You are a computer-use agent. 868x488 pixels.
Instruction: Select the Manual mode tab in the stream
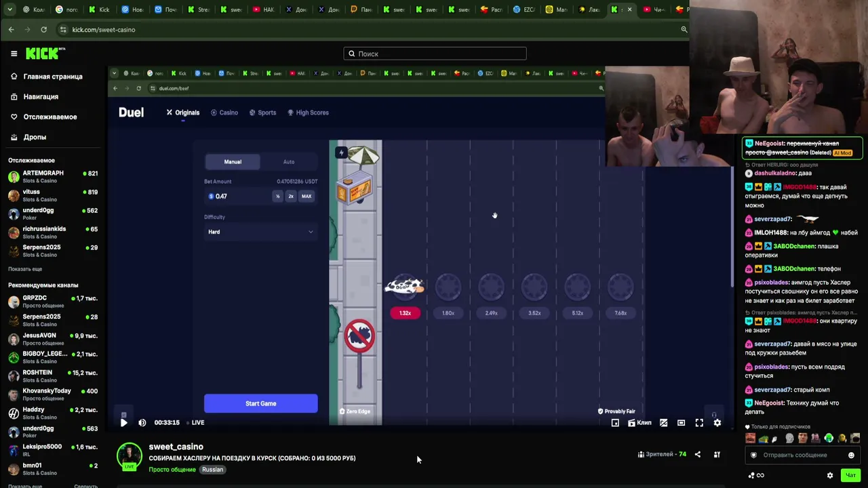[x=233, y=161]
